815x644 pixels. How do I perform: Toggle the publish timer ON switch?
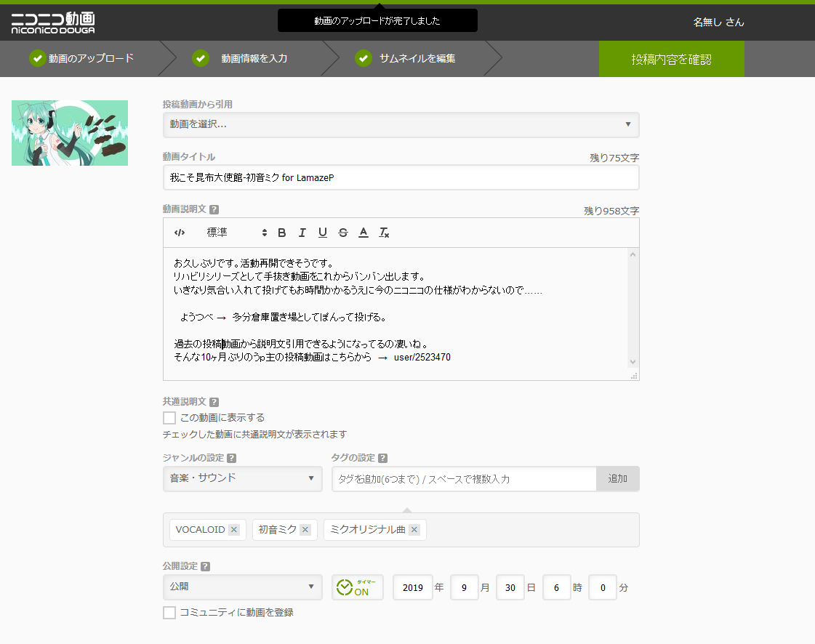point(357,587)
